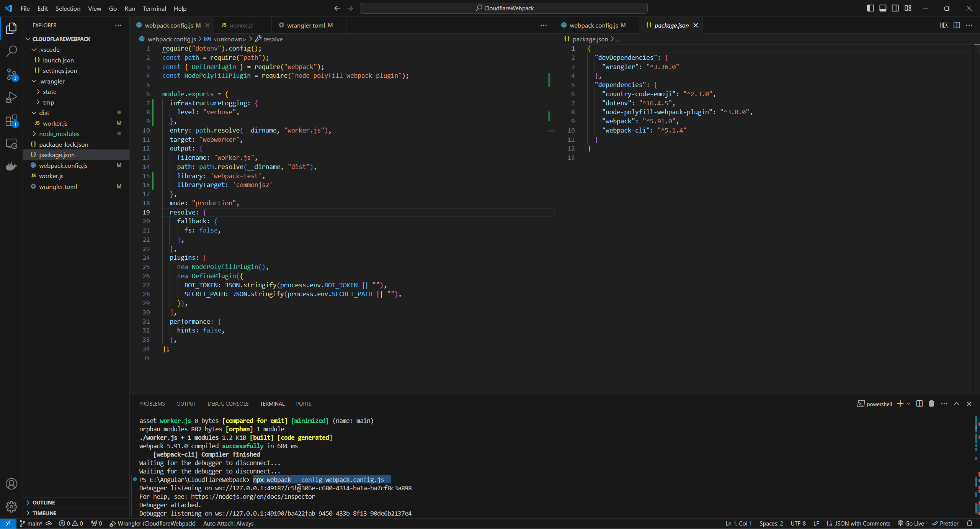Screen dimensions: 980x529
Task: Open the Docker view icon
Action: point(11,166)
